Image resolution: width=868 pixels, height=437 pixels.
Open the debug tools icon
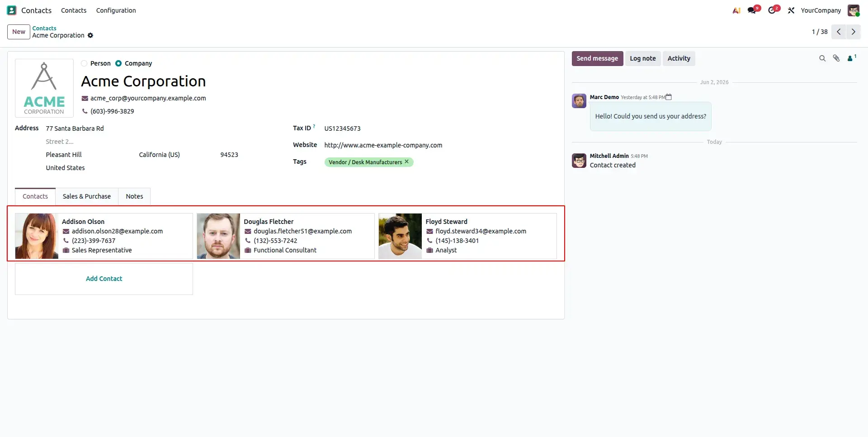click(x=791, y=10)
